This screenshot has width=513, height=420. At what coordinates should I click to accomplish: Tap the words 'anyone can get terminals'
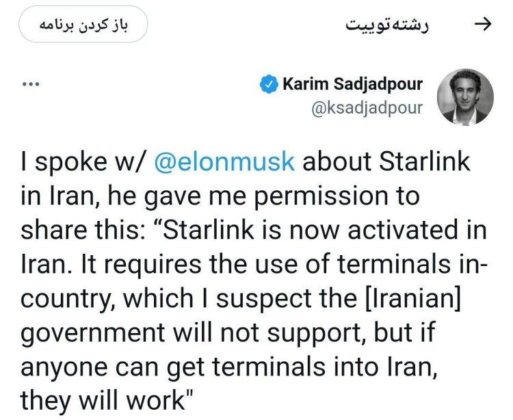(173, 367)
